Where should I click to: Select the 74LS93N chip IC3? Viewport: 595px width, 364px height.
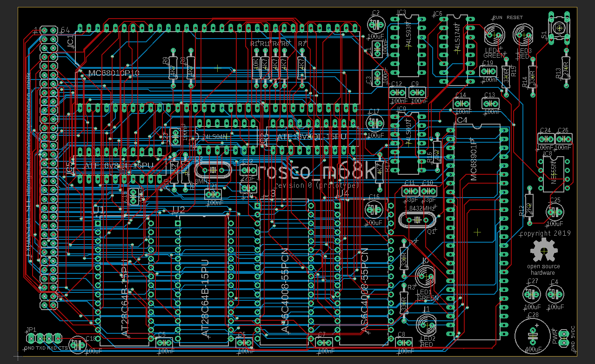pos(409,46)
